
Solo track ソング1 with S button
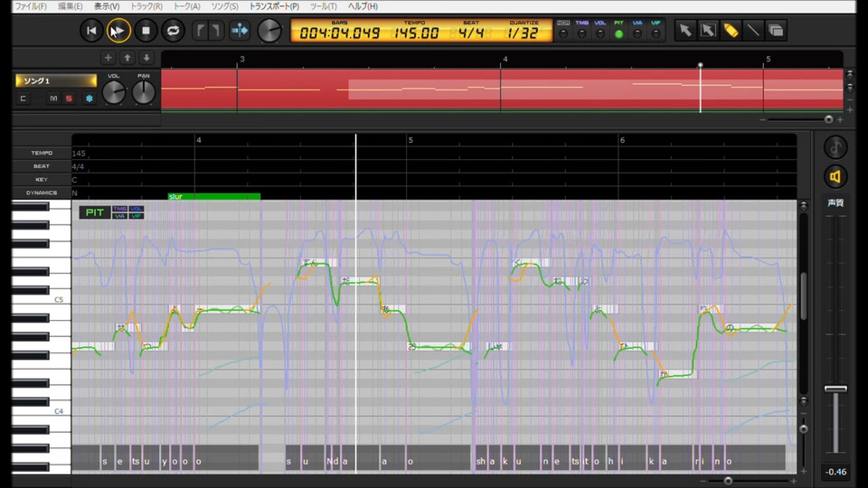coord(69,99)
